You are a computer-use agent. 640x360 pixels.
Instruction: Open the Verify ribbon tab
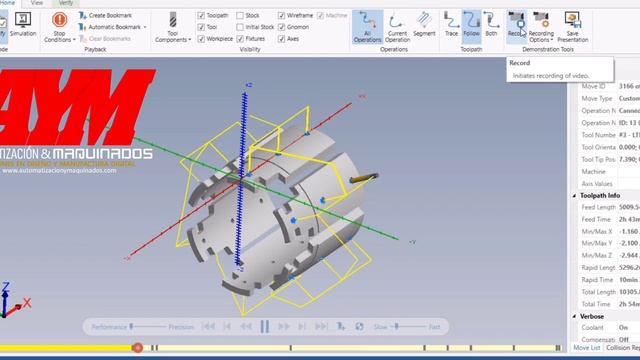point(66,3)
